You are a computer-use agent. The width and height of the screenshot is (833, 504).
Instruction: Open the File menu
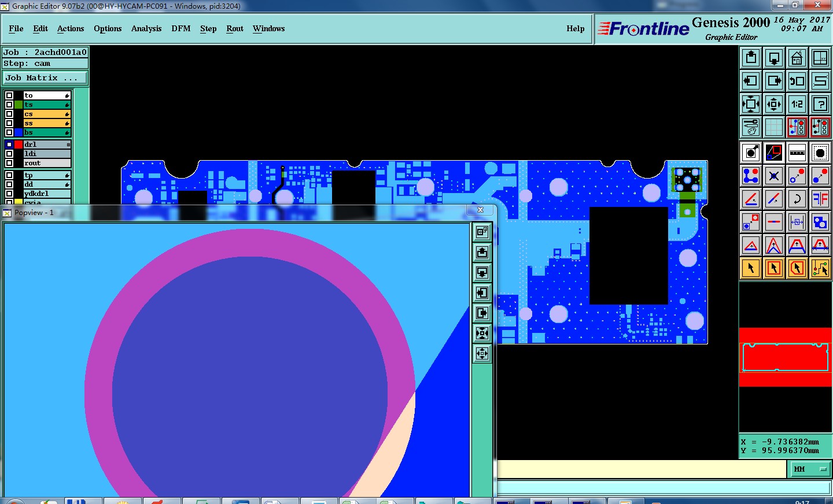pos(16,28)
